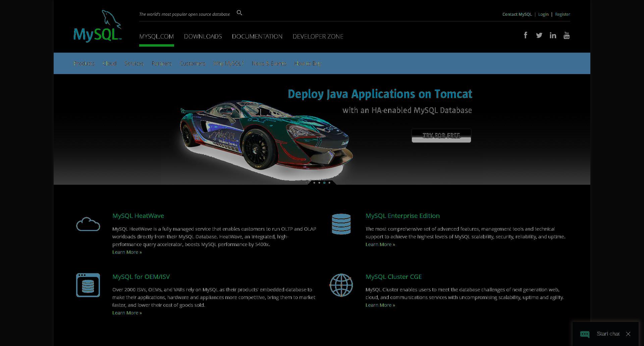Viewport: 644px width, 346px height.
Task: Select the highlighted third carousel dot
Action: [x=324, y=183]
